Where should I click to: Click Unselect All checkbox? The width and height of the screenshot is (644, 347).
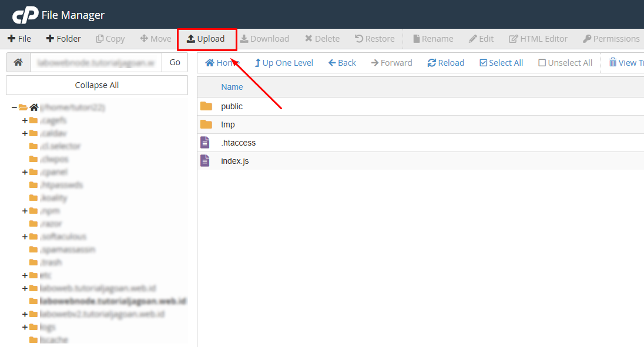(565, 63)
